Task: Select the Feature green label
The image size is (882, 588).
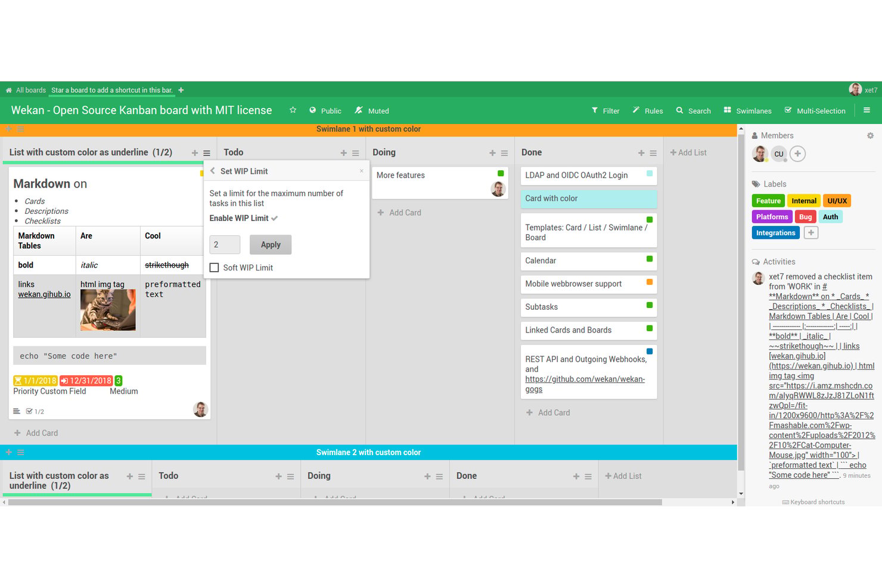Action: click(768, 201)
